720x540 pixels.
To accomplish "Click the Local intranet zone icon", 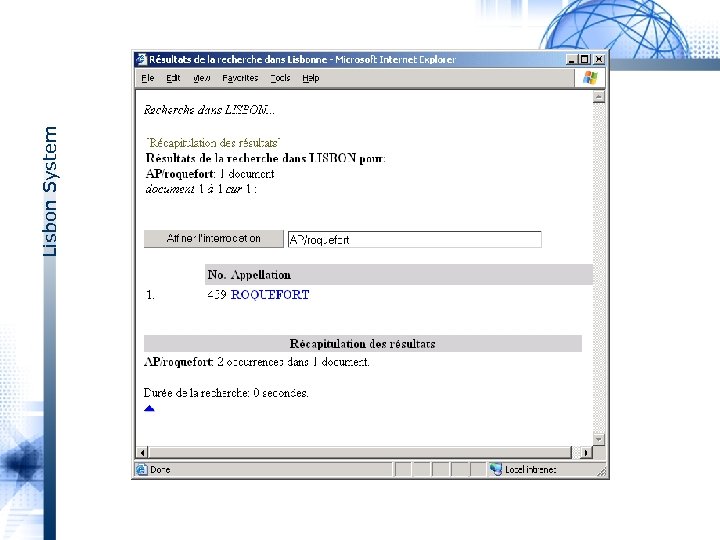I will [x=495, y=469].
